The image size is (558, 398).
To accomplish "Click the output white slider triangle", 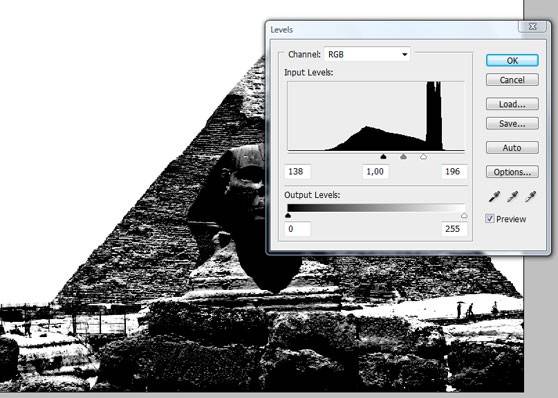I will click(464, 215).
